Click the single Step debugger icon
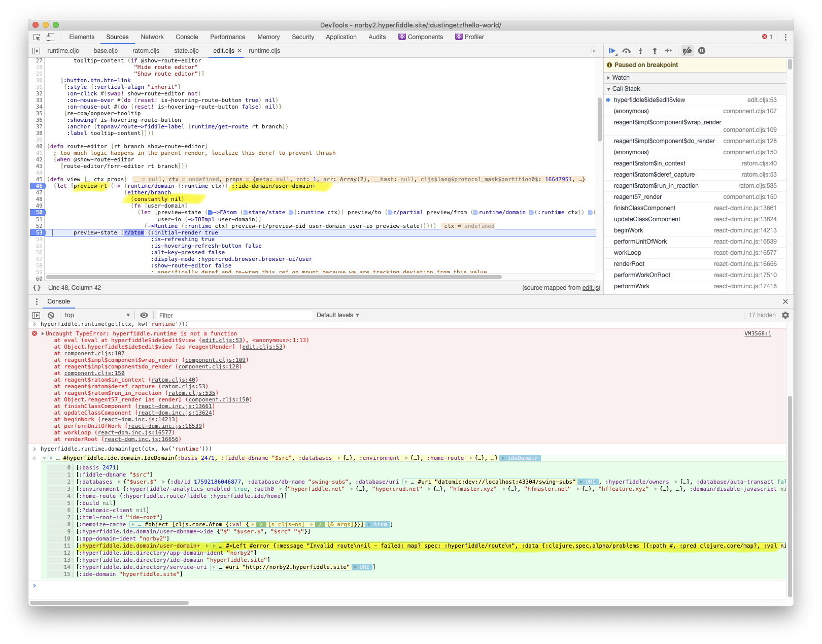 coord(669,51)
